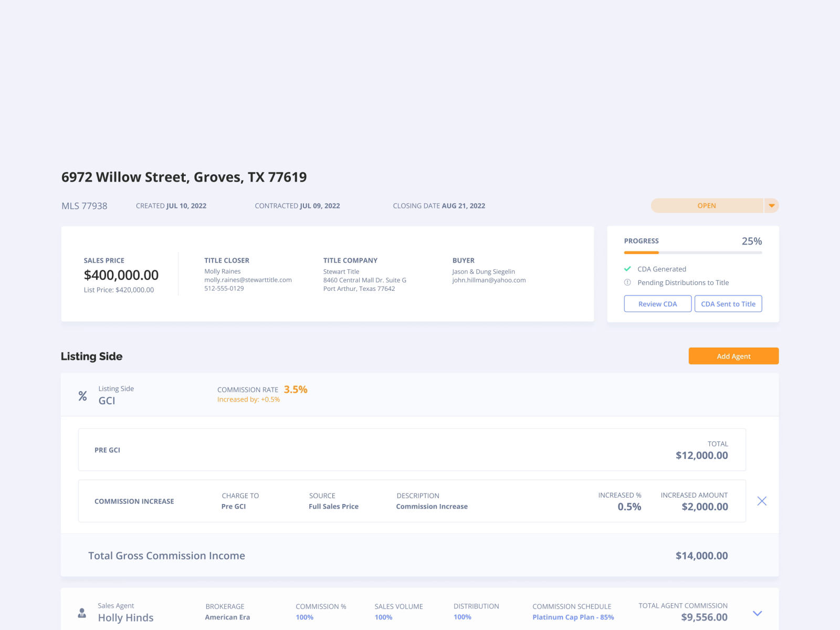
Task: Click the increased amount $2,000.00
Action: click(705, 507)
